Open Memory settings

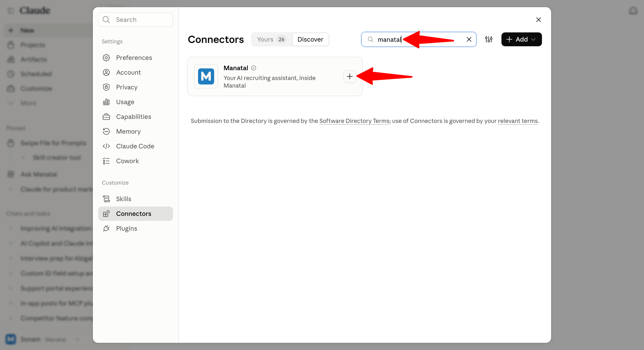click(x=136, y=131)
